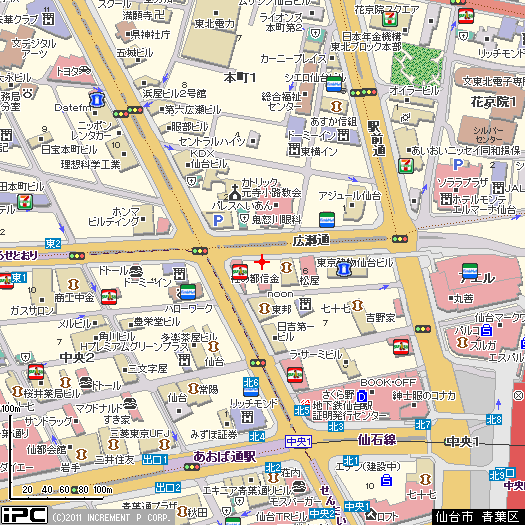Click the convenience store icon right of 商工中金
Image resolution: width=525 pixels, height=525 pixels.
[109, 297]
